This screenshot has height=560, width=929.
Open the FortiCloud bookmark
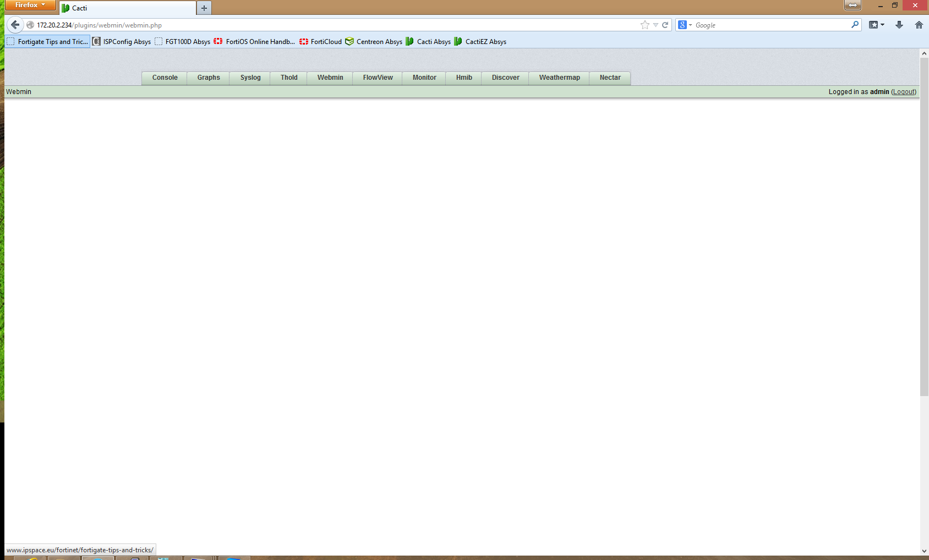(320, 42)
